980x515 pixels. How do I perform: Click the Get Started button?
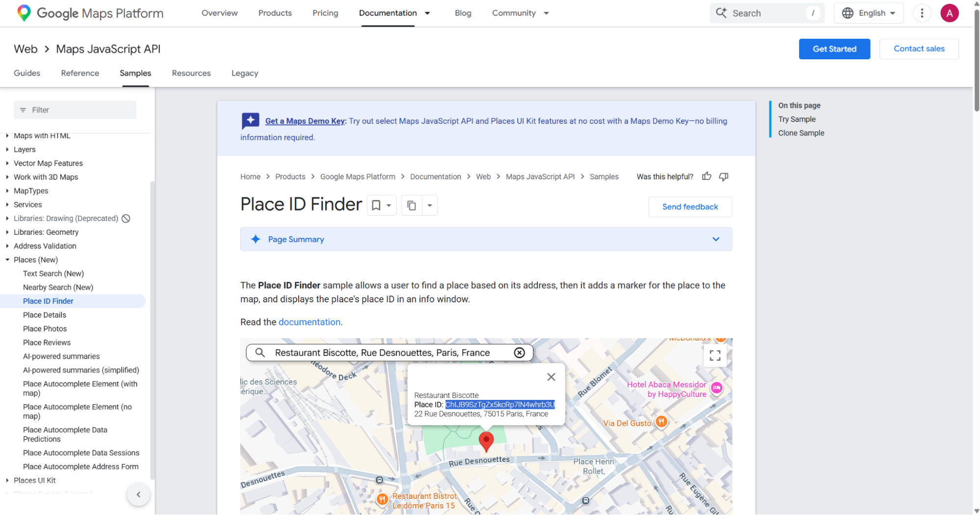pyautogui.click(x=834, y=49)
